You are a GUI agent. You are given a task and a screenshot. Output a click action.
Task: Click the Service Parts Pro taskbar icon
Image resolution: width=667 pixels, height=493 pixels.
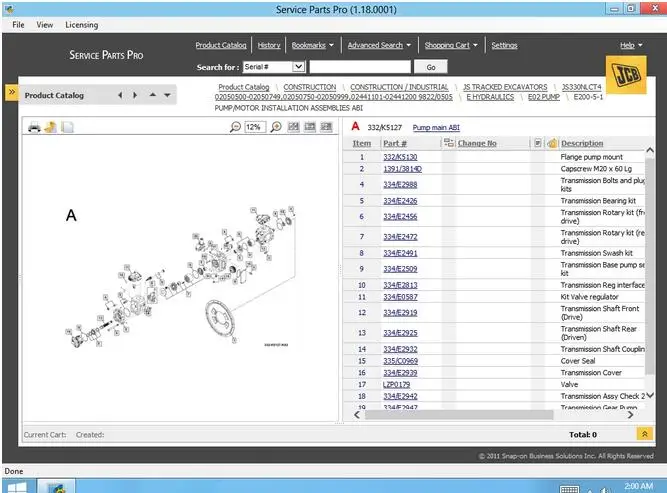(x=56, y=487)
